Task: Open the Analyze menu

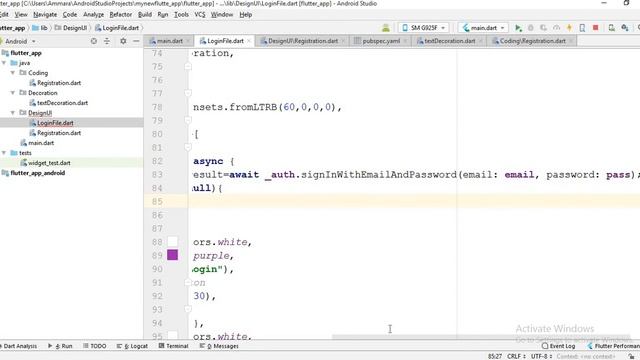Action: tap(93, 15)
